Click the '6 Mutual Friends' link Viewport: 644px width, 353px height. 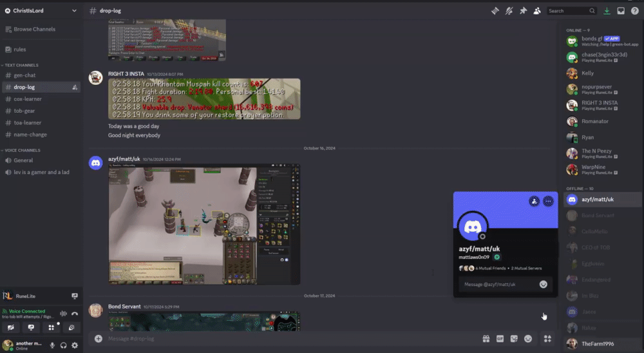click(x=490, y=269)
